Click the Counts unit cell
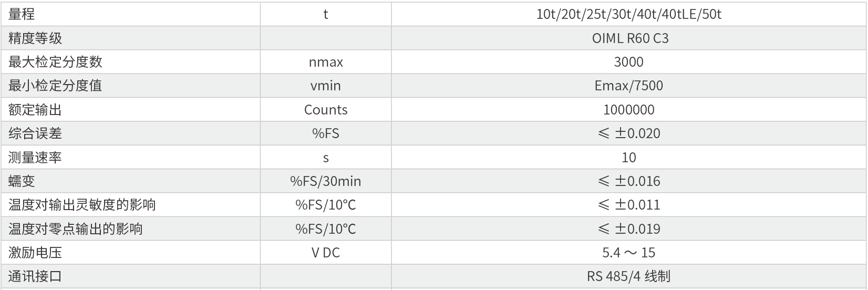 (x=326, y=110)
